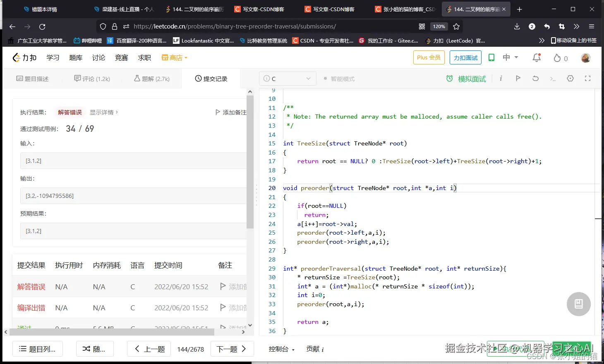604x364 pixels.
Task: Open the C language dropdown
Action: [x=288, y=79]
